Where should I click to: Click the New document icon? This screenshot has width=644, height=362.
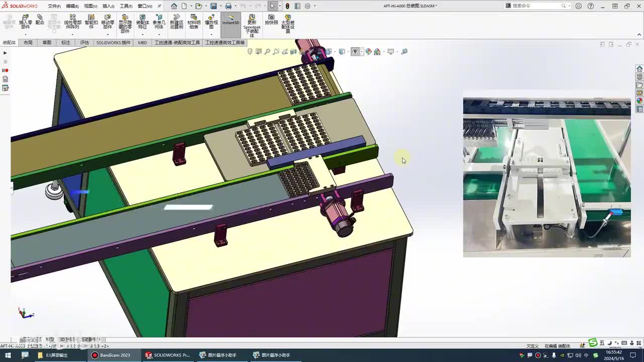(185, 6)
